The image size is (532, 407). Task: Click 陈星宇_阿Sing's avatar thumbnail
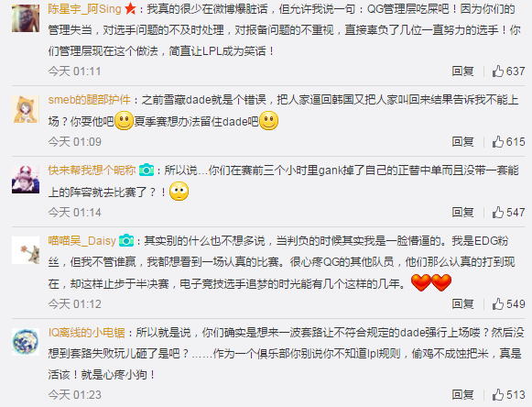click(x=26, y=18)
